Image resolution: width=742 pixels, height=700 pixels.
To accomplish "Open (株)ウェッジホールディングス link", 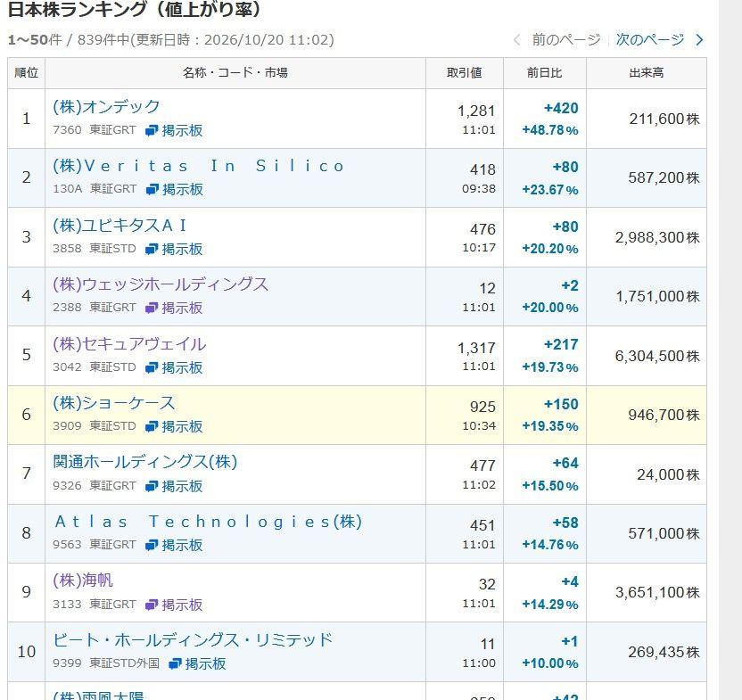I will (x=161, y=284).
